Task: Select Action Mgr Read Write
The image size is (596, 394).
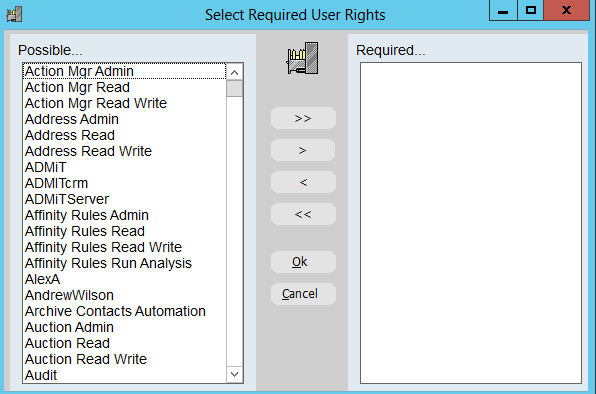Action: click(x=125, y=103)
